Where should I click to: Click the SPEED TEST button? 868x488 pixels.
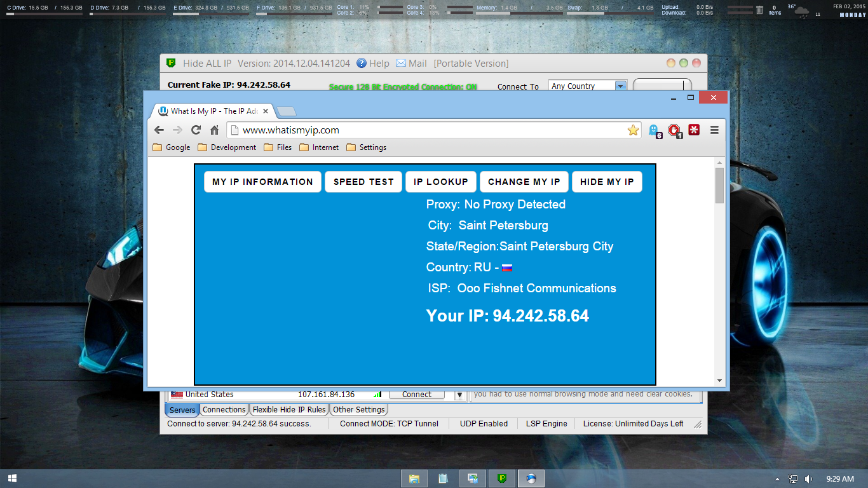(x=363, y=182)
